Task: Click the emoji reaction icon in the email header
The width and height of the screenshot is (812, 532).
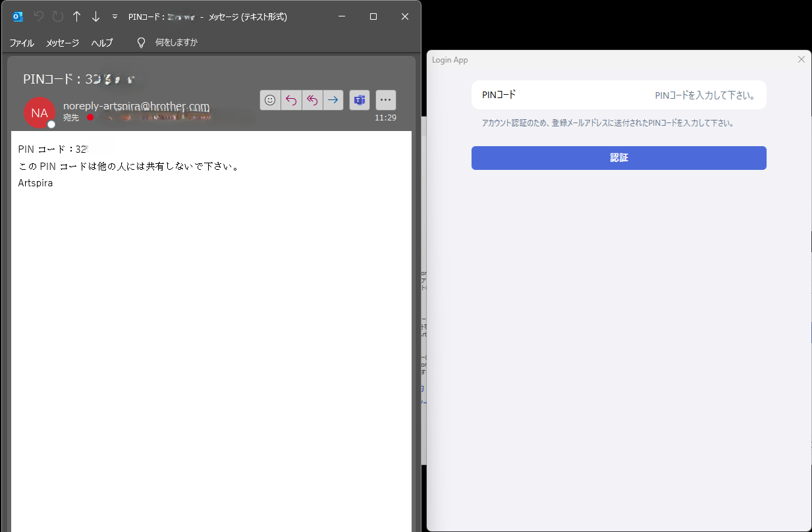Action: [270, 100]
